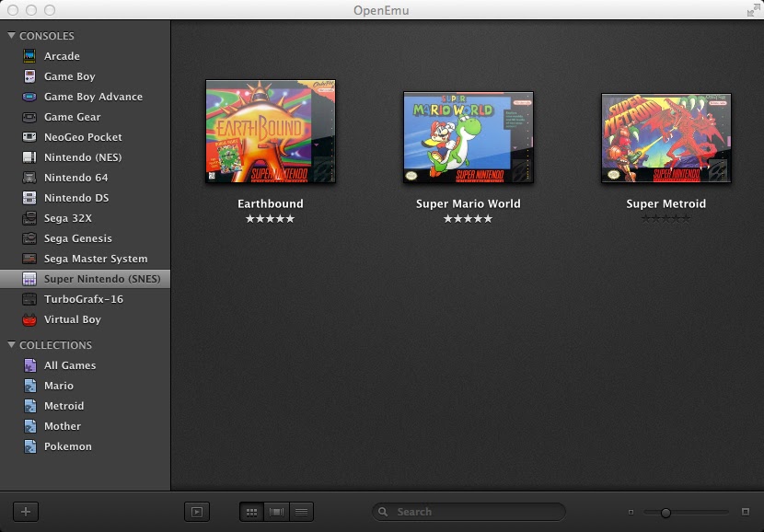Click the Game Boy Advance icon
The width and height of the screenshot is (764, 532).
pos(29,97)
